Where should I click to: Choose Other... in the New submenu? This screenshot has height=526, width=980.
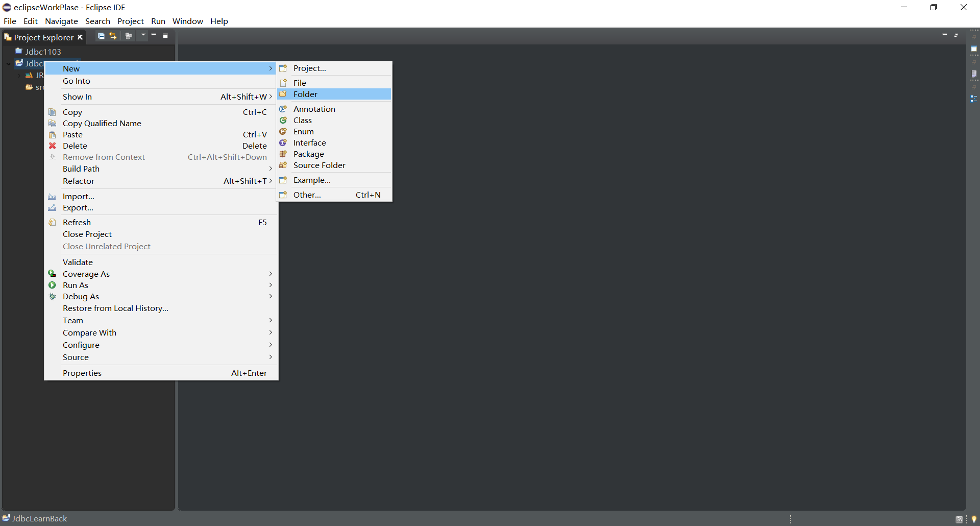[334, 195]
